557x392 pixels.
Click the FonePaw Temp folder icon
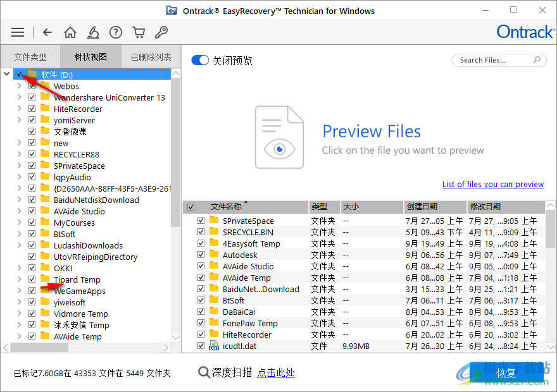(214, 322)
